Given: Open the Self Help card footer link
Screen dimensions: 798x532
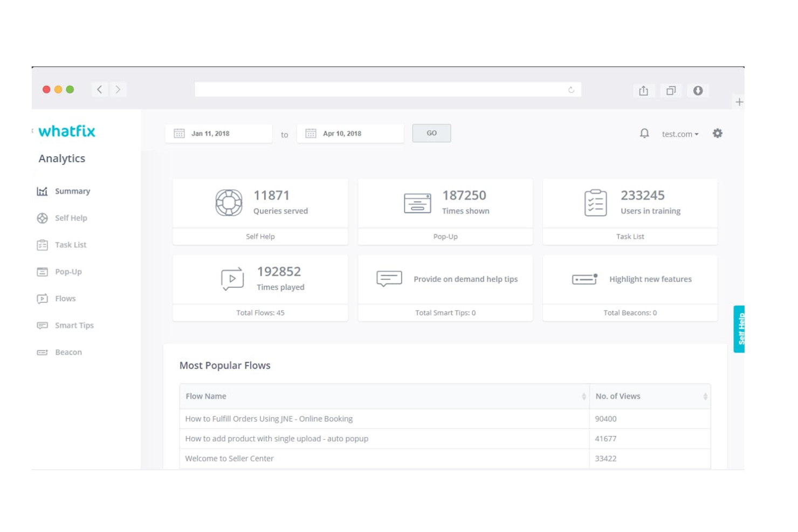Looking at the screenshot, I should pyautogui.click(x=260, y=237).
